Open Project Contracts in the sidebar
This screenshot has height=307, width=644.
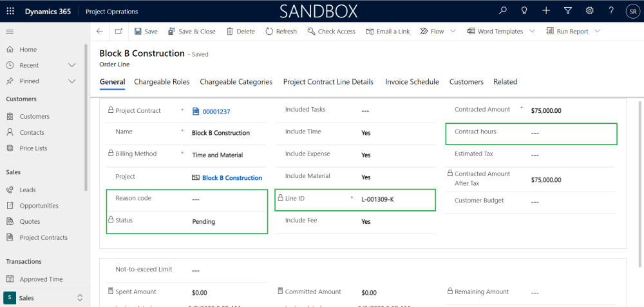click(x=43, y=237)
